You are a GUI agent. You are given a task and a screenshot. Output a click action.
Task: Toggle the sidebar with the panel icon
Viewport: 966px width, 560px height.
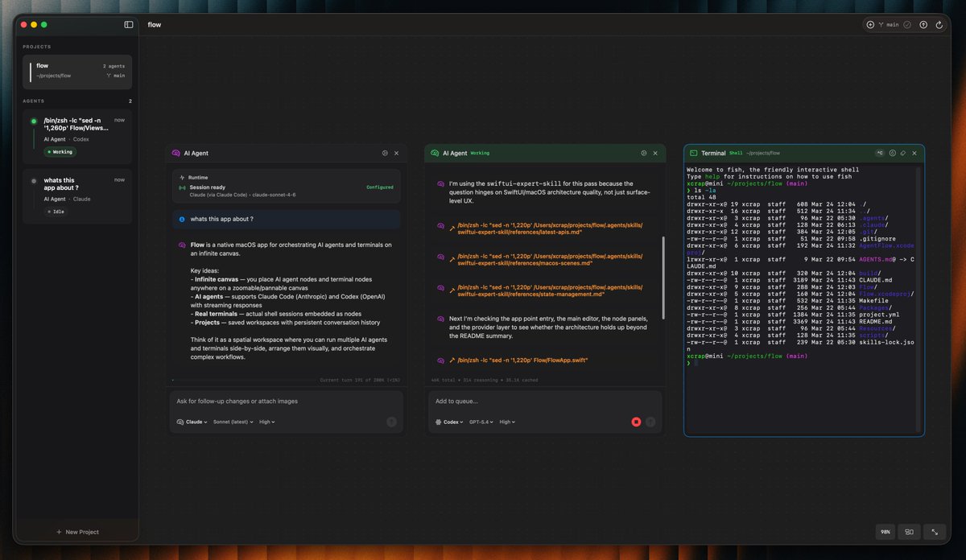(129, 25)
